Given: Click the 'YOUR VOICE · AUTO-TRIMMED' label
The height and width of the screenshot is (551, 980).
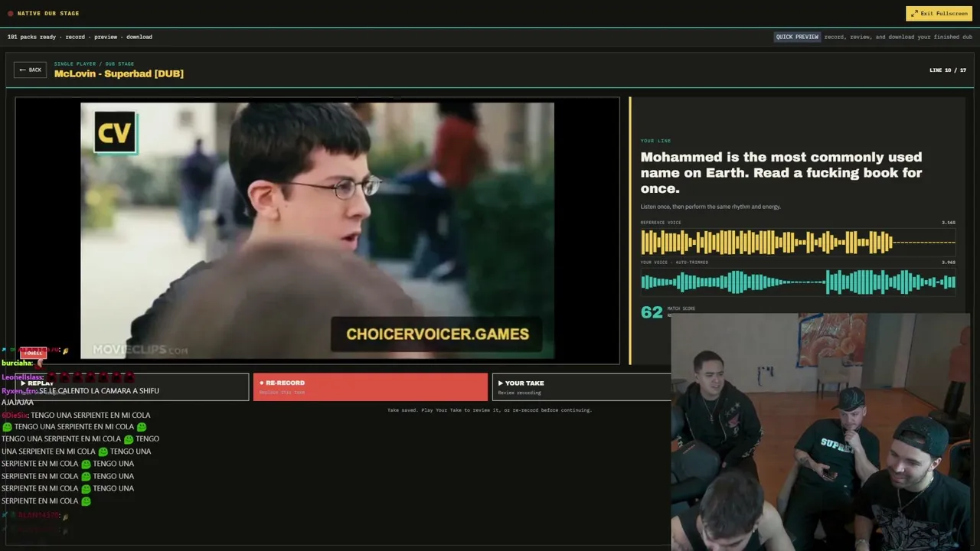Looking at the screenshot, I should tap(675, 262).
